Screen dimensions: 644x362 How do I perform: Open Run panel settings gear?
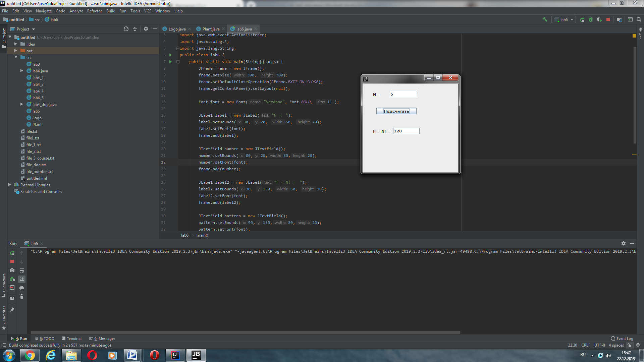point(624,243)
